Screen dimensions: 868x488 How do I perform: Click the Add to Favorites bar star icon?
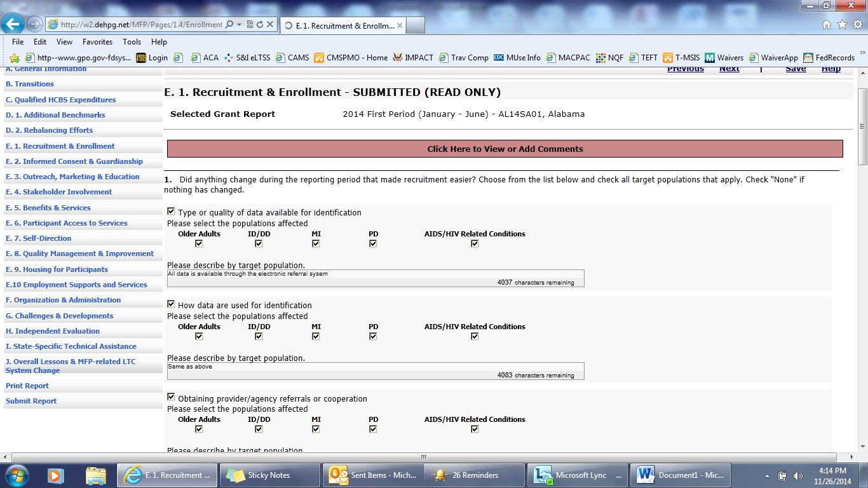coord(14,58)
